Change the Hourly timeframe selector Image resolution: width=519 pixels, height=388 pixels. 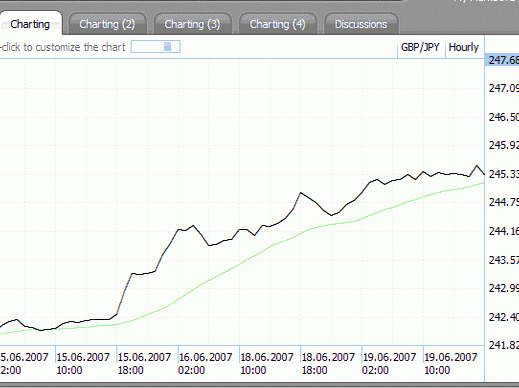[x=463, y=47]
